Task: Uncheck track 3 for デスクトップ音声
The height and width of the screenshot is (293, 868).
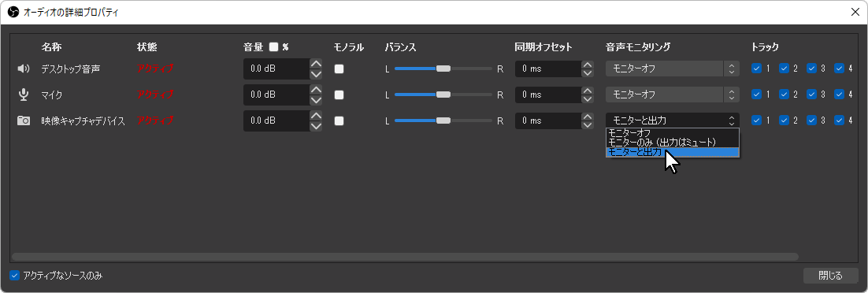Action: point(811,69)
